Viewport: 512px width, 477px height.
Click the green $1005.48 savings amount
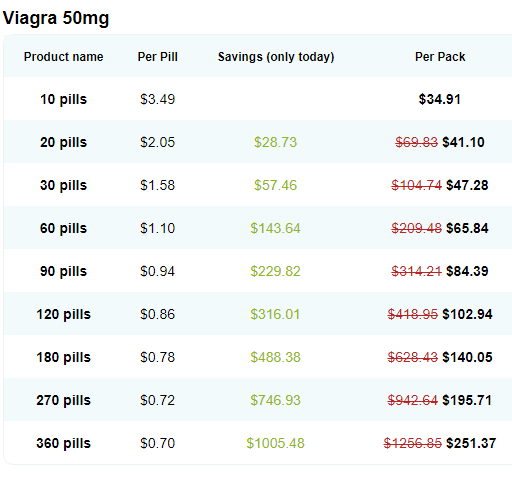pos(275,443)
